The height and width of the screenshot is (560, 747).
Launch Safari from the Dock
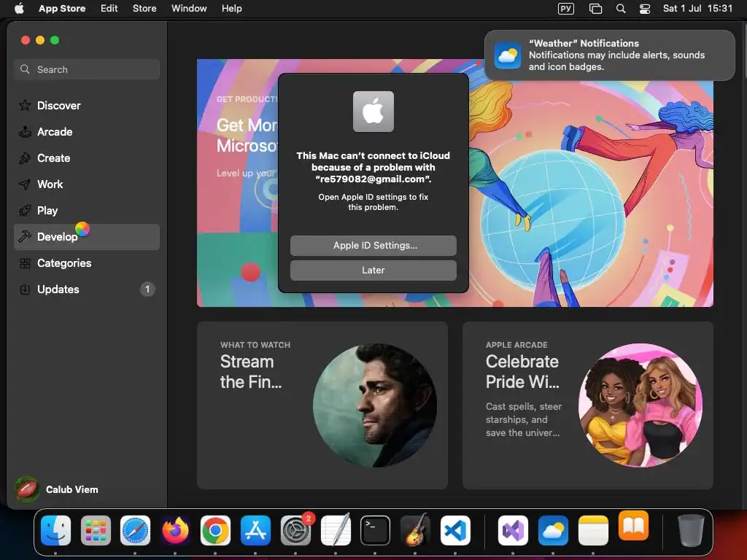click(x=135, y=530)
